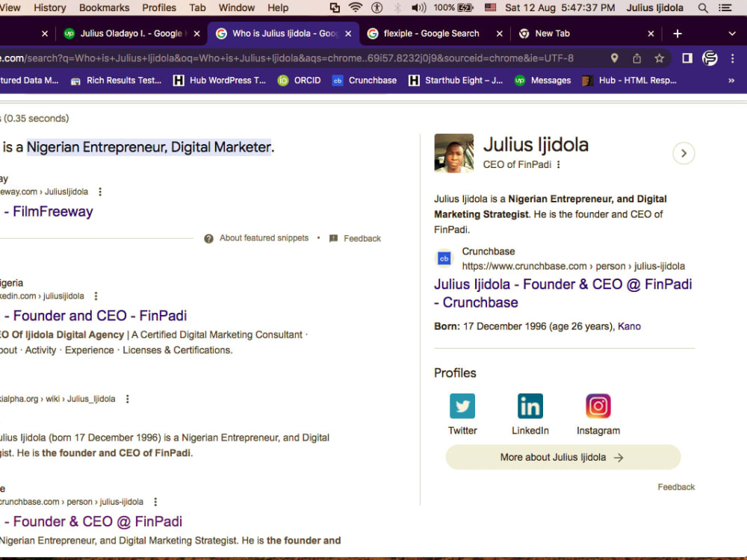
Task: Switch to 'Julius Oladayo I. - Google' tab
Action: point(131,34)
